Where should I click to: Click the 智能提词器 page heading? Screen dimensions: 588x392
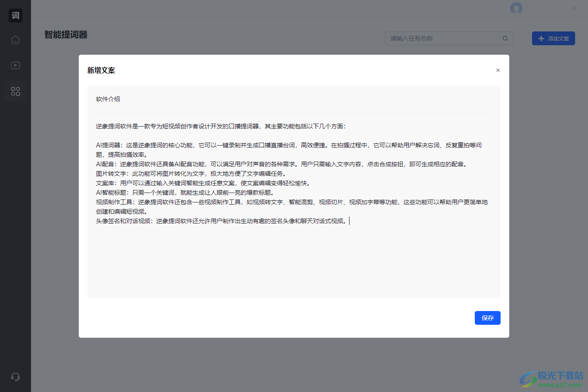pos(66,35)
